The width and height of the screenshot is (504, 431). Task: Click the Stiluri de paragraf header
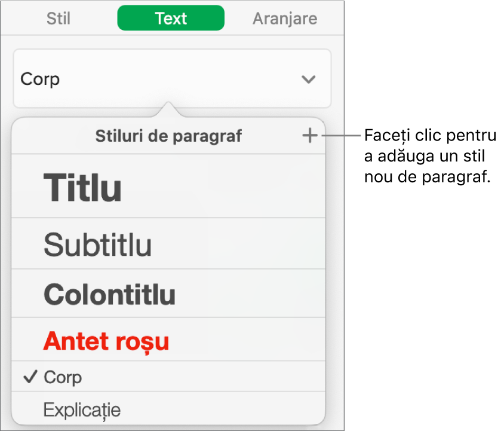(x=169, y=136)
